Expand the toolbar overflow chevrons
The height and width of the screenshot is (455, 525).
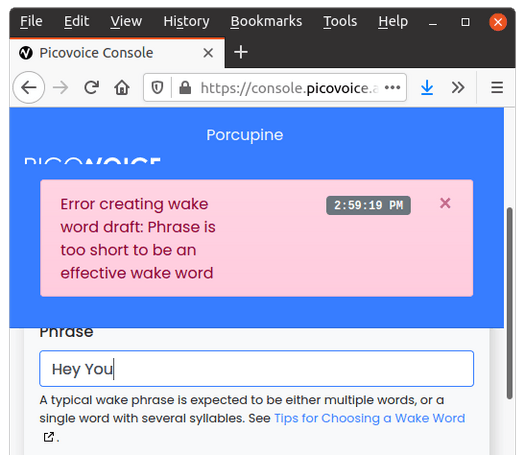tap(458, 88)
